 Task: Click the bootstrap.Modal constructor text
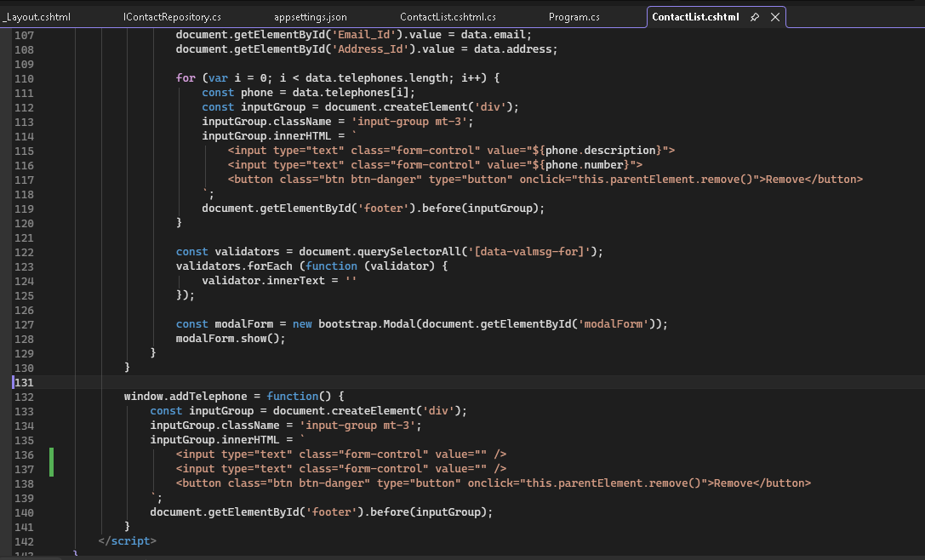[367, 324]
